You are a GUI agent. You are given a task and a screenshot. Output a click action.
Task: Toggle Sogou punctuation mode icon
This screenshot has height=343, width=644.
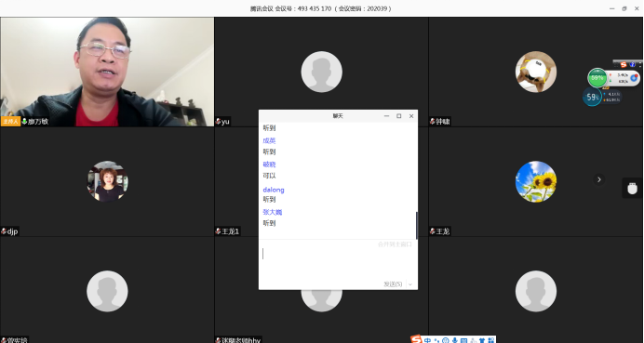click(437, 340)
